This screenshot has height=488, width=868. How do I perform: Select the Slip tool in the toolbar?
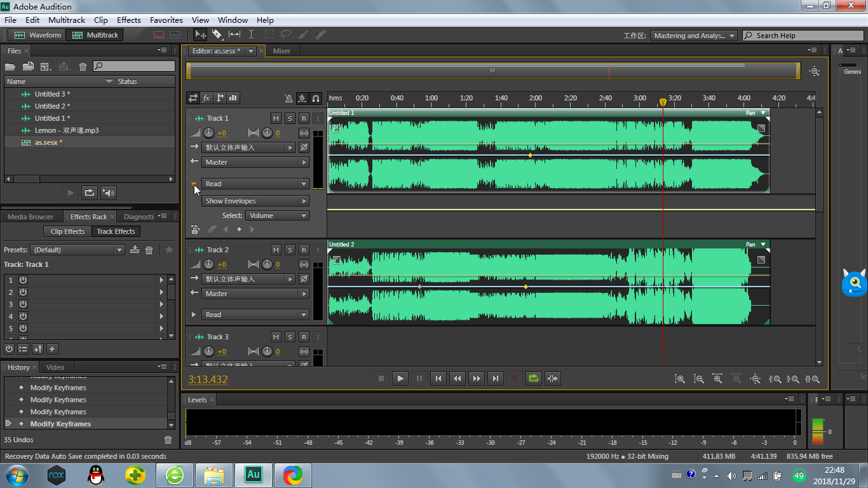(234, 35)
